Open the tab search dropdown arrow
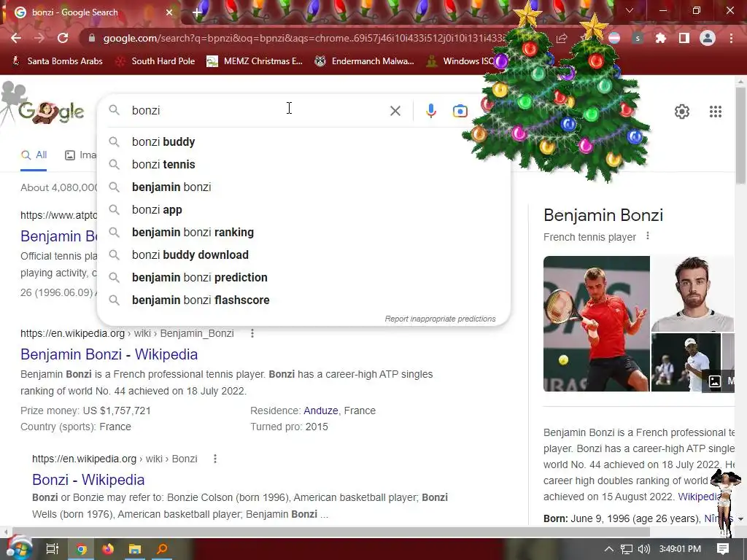The width and height of the screenshot is (747, 560). (629, 10)
